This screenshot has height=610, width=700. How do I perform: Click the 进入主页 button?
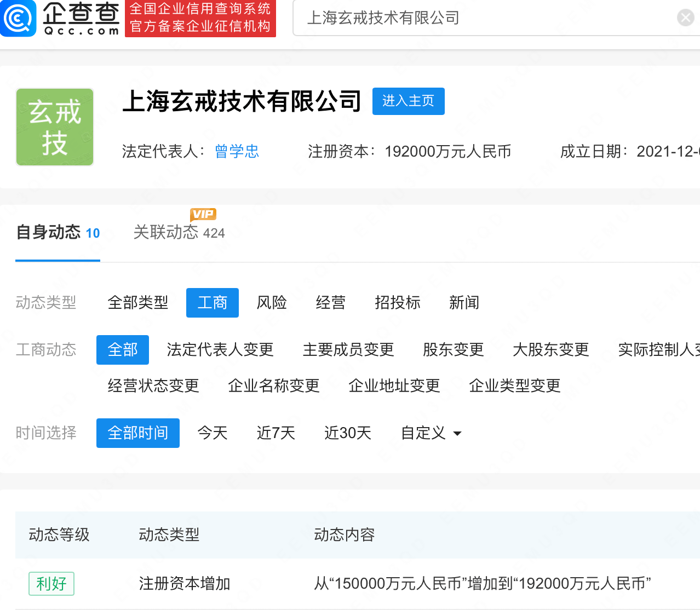point(409,101)
